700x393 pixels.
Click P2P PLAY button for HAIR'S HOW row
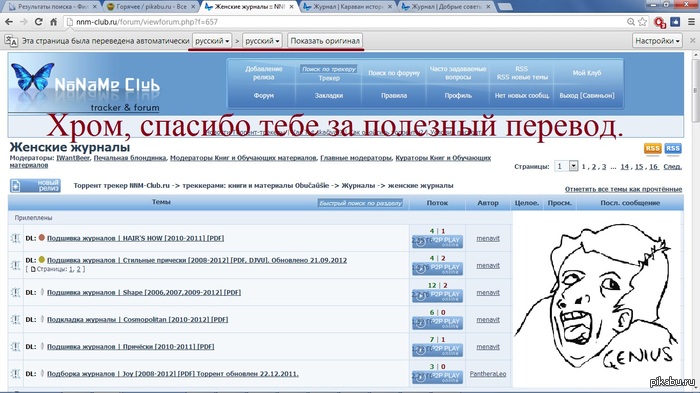coord(438,241)
